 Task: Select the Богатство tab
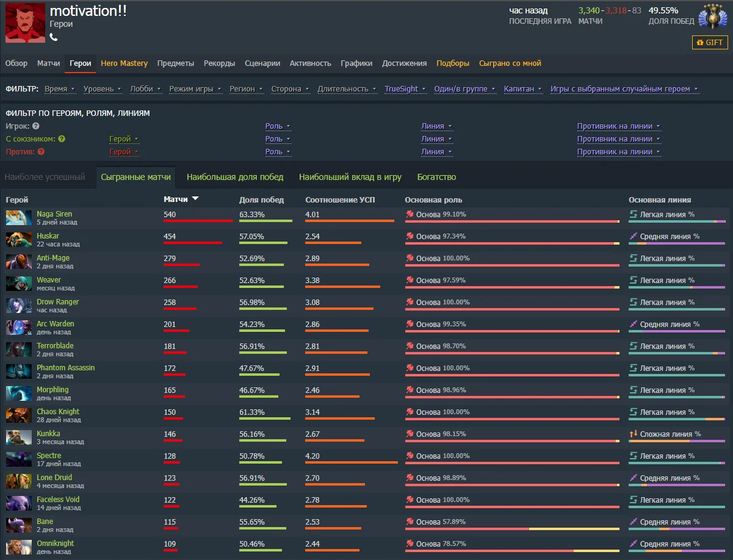(436, 178)
